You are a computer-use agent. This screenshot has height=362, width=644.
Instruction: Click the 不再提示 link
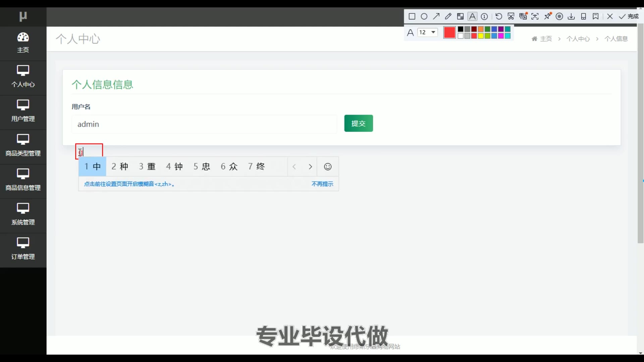coord(322,184)
